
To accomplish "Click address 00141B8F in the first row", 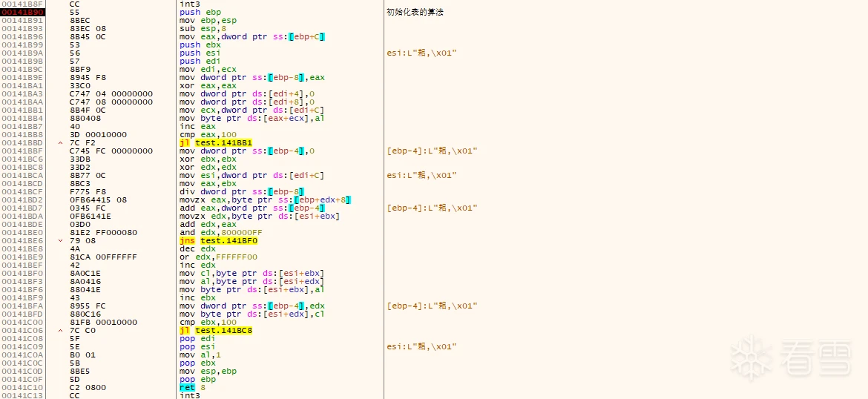I will coord(22,4).
